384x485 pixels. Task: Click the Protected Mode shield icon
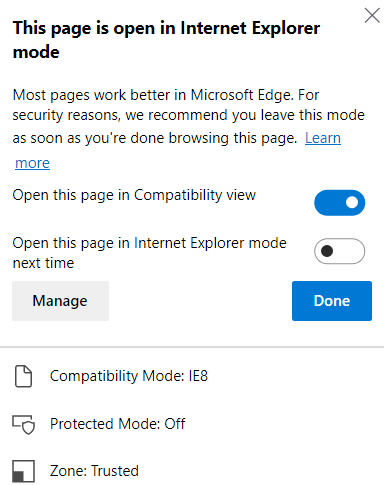point(24,424)
